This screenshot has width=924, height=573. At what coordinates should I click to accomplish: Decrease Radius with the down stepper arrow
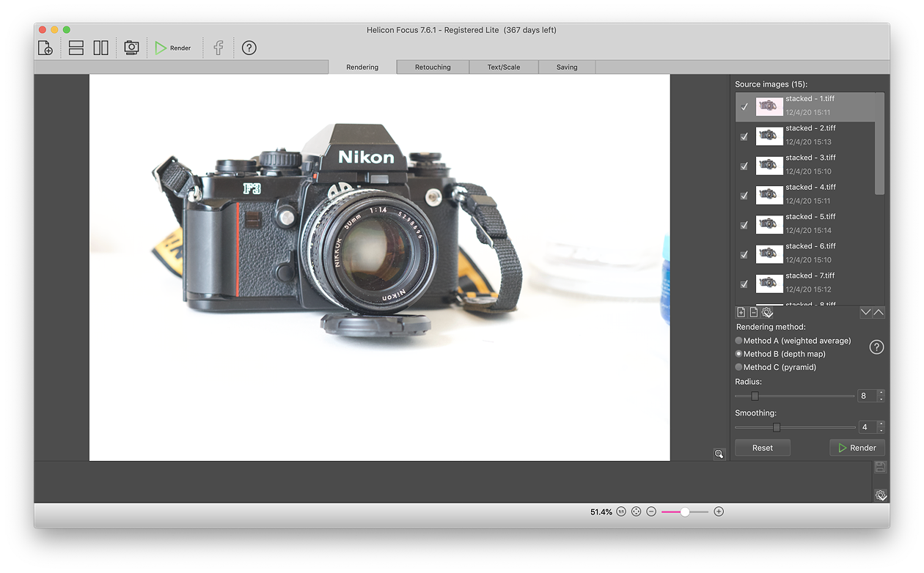(x=881, y=399)
